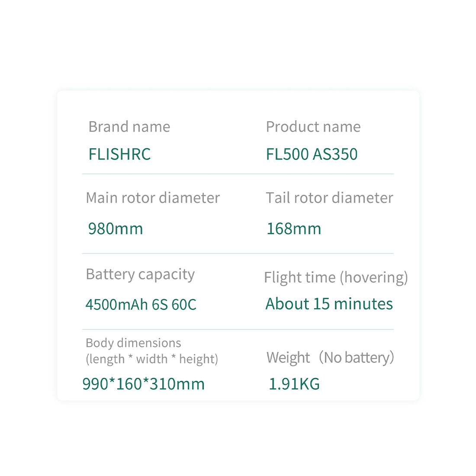Select the FLISHRC brand value
The image size is (476, 476).
pos(119,154)
